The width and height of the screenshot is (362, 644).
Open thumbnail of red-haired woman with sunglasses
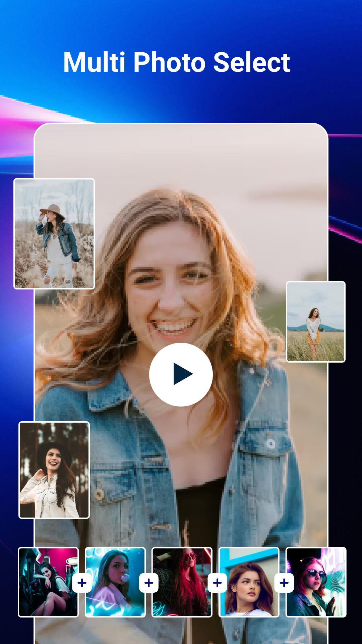(182, 582)
